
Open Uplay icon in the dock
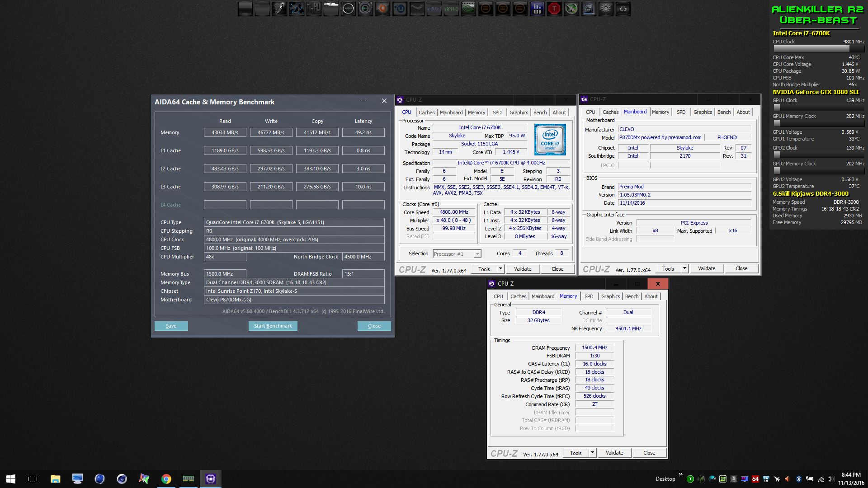(400, 9)
